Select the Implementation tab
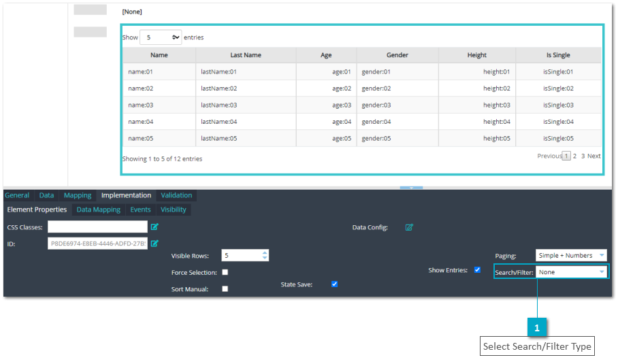This screenshot has width=618, height=364. 126,195
